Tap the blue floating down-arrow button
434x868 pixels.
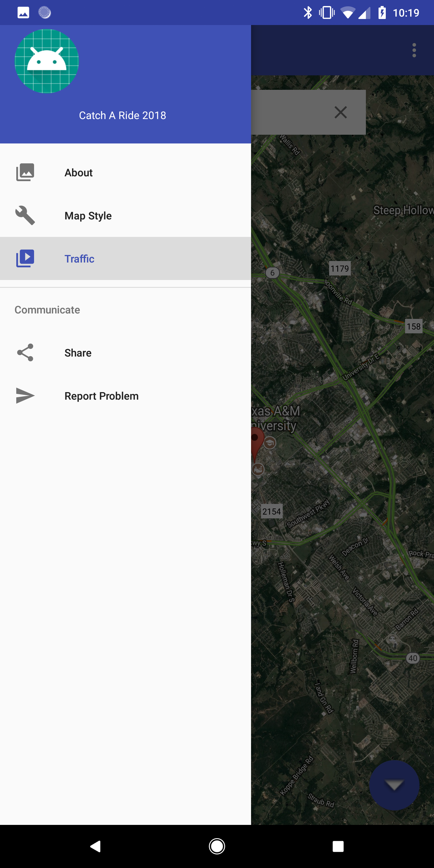(394, 785)
